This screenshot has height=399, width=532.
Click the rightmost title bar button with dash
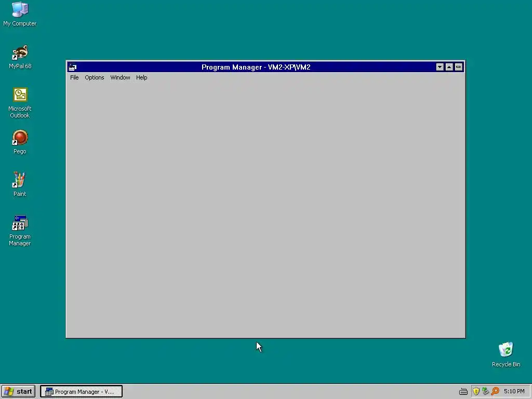click(458, 67)
